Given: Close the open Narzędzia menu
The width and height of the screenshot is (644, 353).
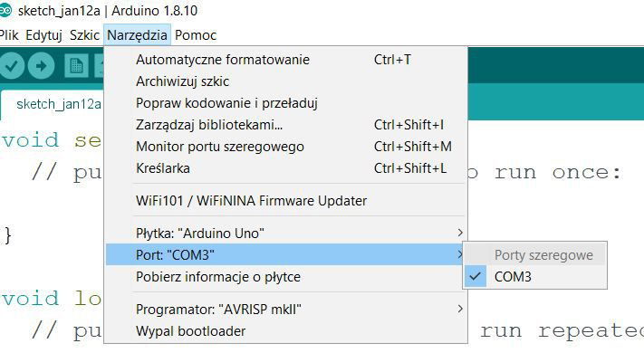Looking at the screenshot, I should (137, 35).
